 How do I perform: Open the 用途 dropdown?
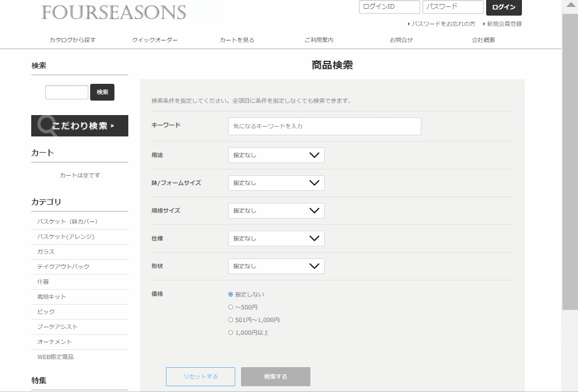pos(276,156)
